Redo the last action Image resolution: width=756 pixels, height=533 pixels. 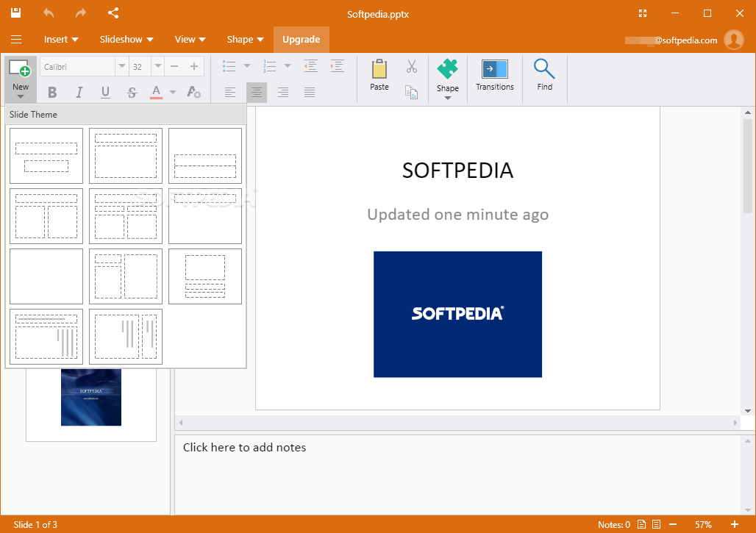coord(80,13)
